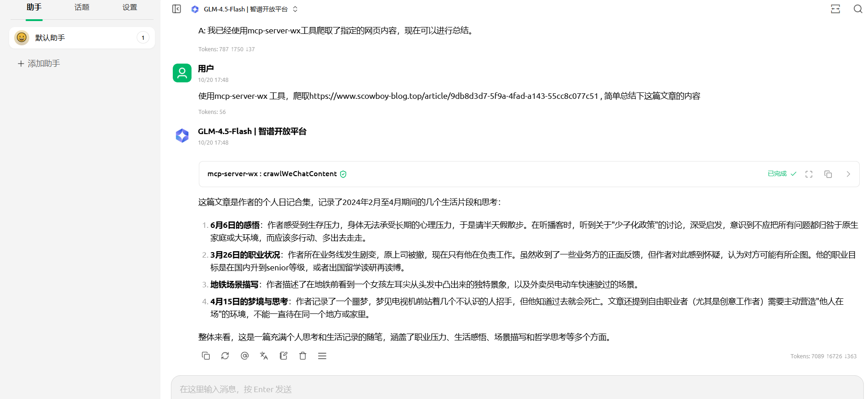Open search with the magnifier icon
Viewport: 868px width, 399px height.
click(858, 9)
